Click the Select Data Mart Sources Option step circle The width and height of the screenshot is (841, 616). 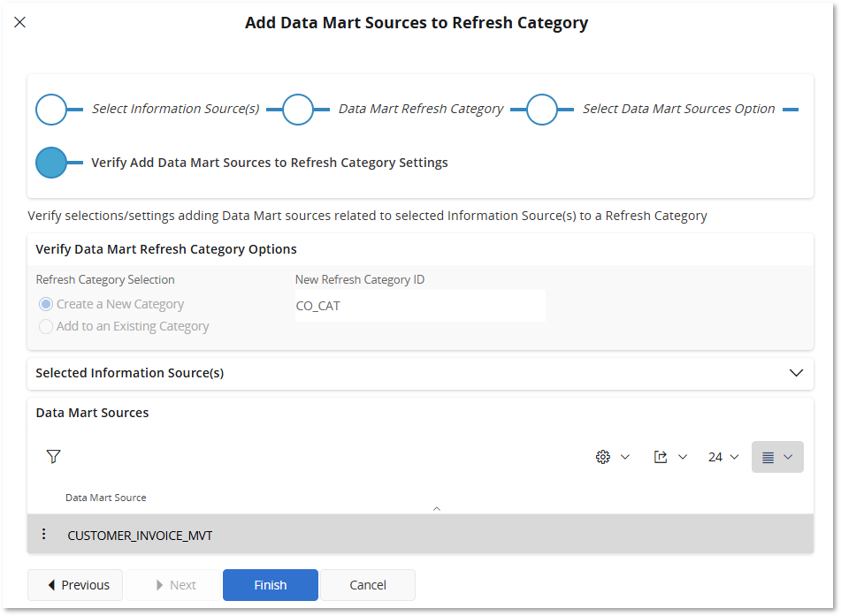(542, 110)
